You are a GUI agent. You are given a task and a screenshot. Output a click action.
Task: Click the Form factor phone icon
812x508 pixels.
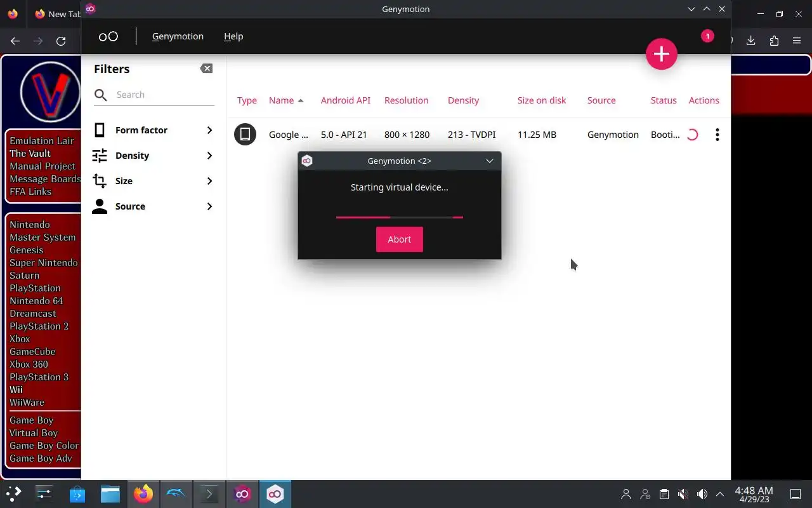(x=100, y=130)
